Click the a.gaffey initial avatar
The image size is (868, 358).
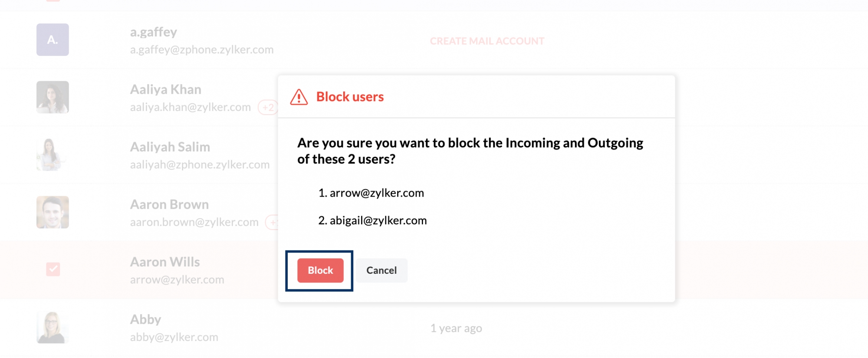pyautogui.click(x=53, y=39)
